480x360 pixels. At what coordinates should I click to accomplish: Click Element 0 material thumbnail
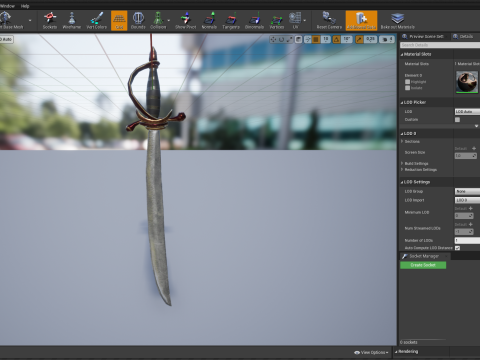click(x=467, y=82)
